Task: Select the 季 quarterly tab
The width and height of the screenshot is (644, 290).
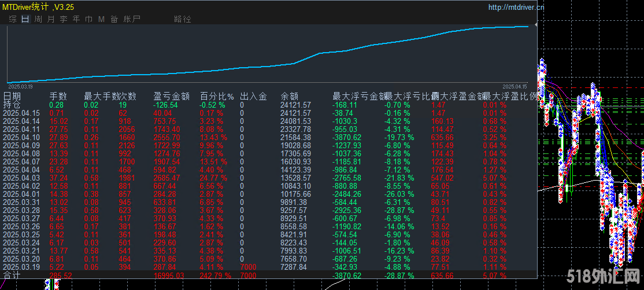Action: (64, 19)
